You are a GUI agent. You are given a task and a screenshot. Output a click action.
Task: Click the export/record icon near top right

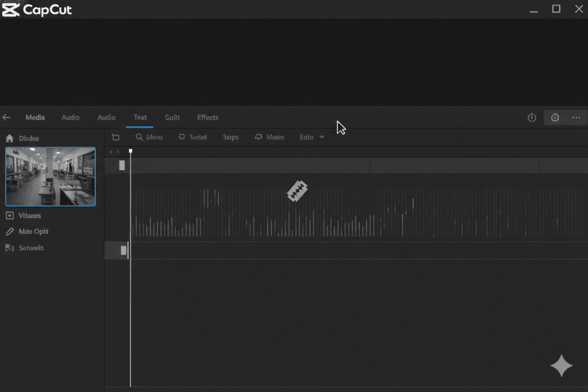[554, 117]
